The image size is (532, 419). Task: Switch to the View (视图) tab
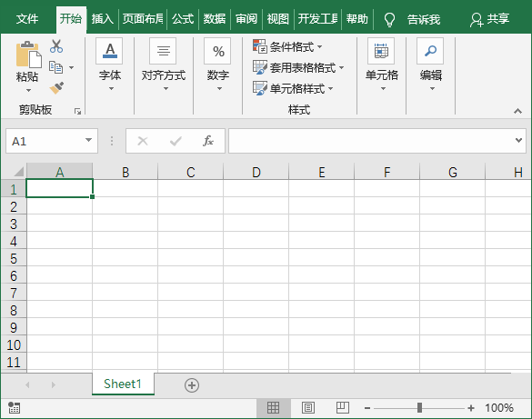(278, 19)
